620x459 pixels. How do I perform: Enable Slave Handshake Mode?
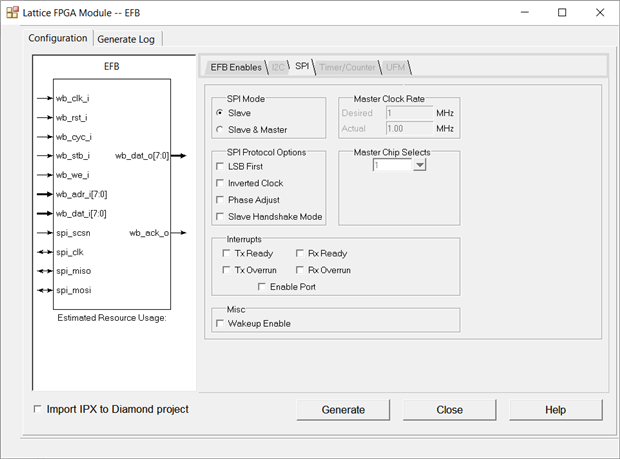click(220, 216)
